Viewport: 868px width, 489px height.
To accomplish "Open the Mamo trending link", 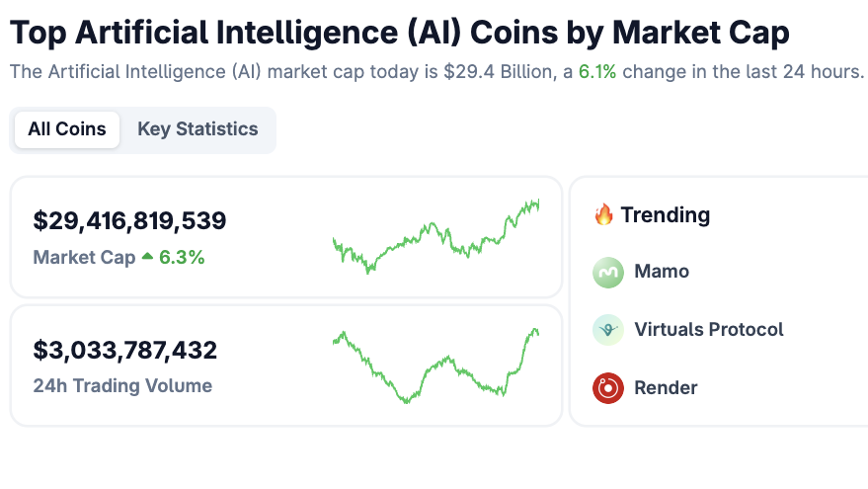I will pos(662,272).
